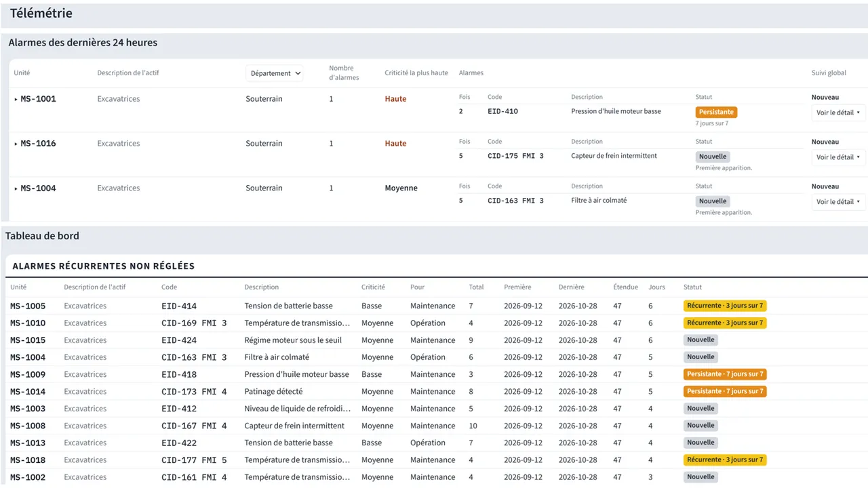Click the Haute criticality in MS-1016 row

click(395, 144)
